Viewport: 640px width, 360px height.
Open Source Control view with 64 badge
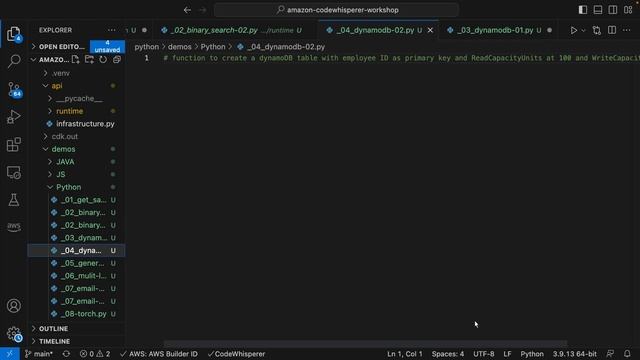13,89
